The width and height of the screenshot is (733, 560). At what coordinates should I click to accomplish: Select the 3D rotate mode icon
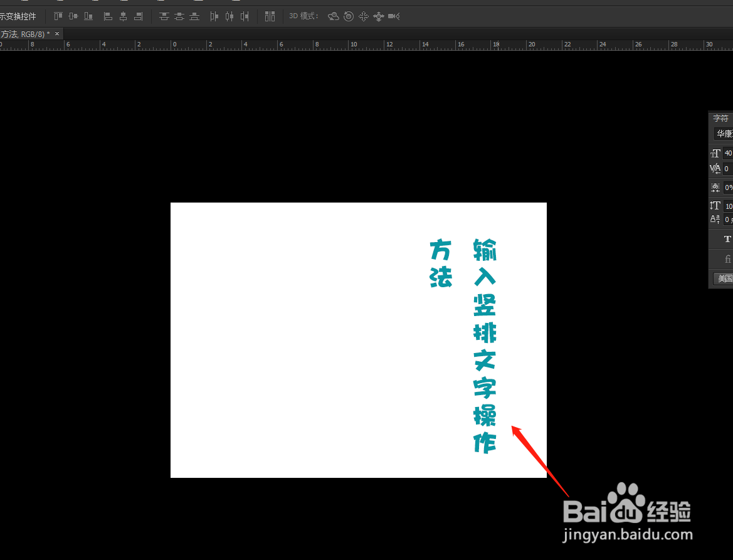[333, 16]
